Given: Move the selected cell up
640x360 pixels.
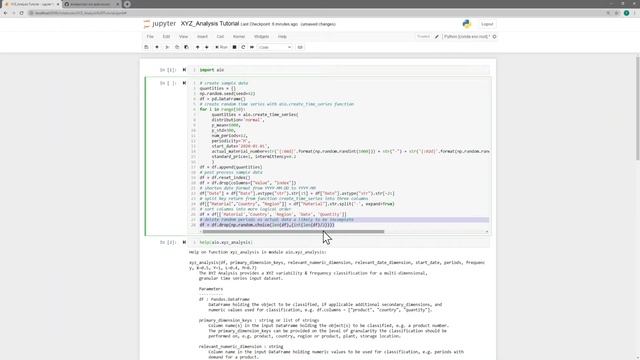Looking at the screenshot, I should 198,47.
